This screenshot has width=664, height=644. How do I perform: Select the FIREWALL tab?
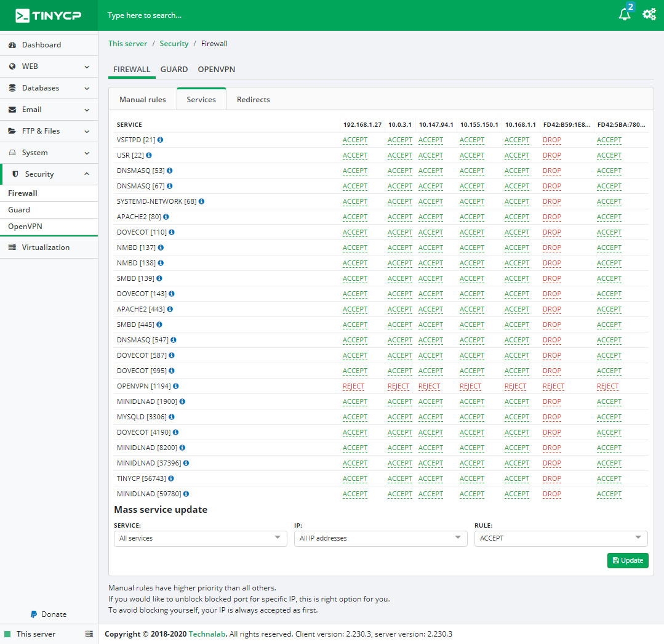(132, 70)
